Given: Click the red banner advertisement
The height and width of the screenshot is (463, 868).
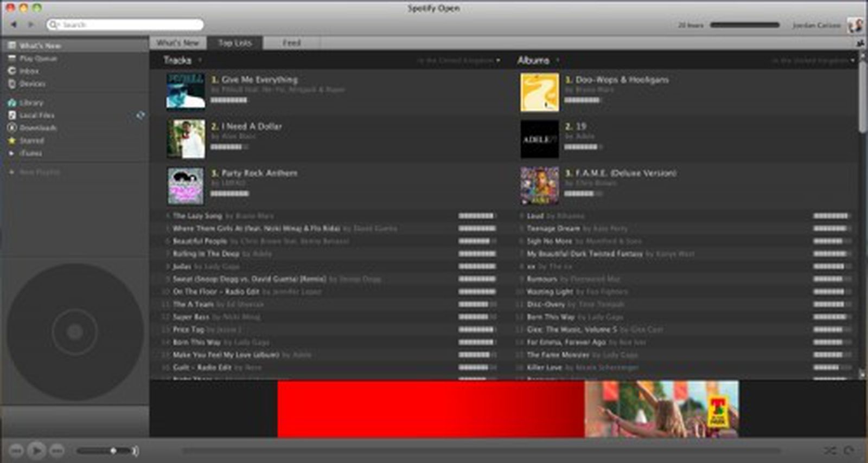Looking at the screenshot, I should click(x=431, y=409).
